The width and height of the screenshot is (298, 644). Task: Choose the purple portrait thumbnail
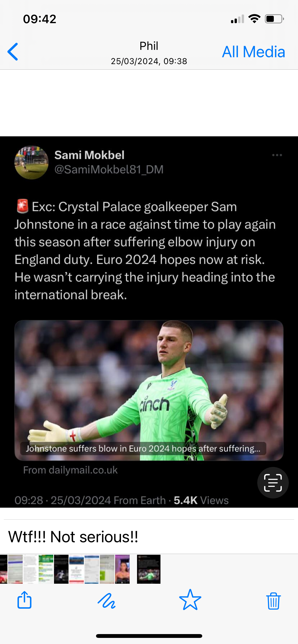point(122,569)
